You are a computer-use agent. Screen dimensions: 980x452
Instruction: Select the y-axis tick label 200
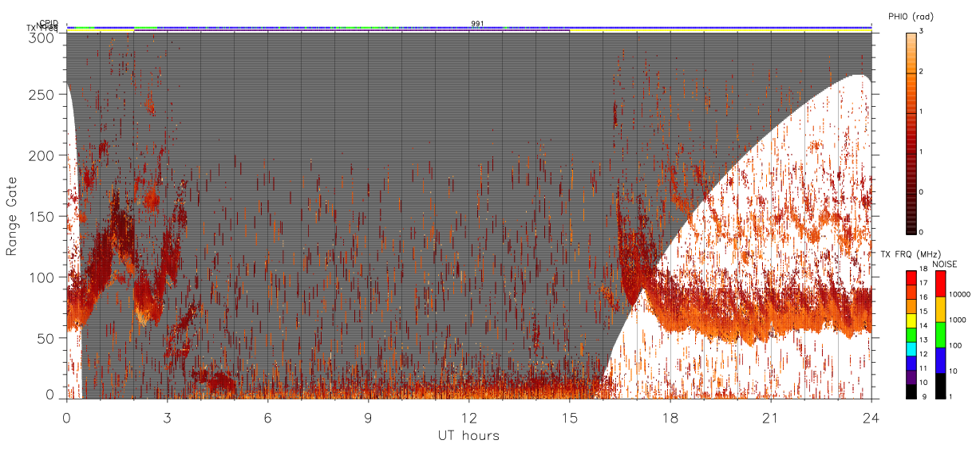tap(42, 155)
